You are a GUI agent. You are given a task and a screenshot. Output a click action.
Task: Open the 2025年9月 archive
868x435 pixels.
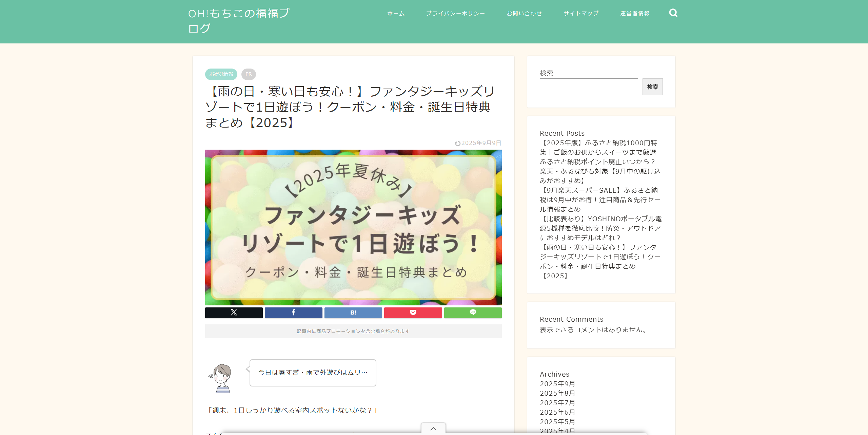pos(557,383)
